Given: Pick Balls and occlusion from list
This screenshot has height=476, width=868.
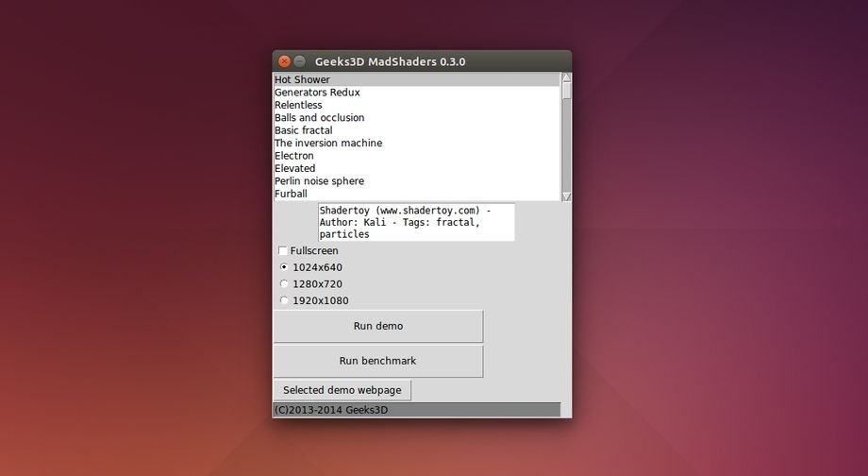Looking at the screenshot, I should tap(319, 118).
